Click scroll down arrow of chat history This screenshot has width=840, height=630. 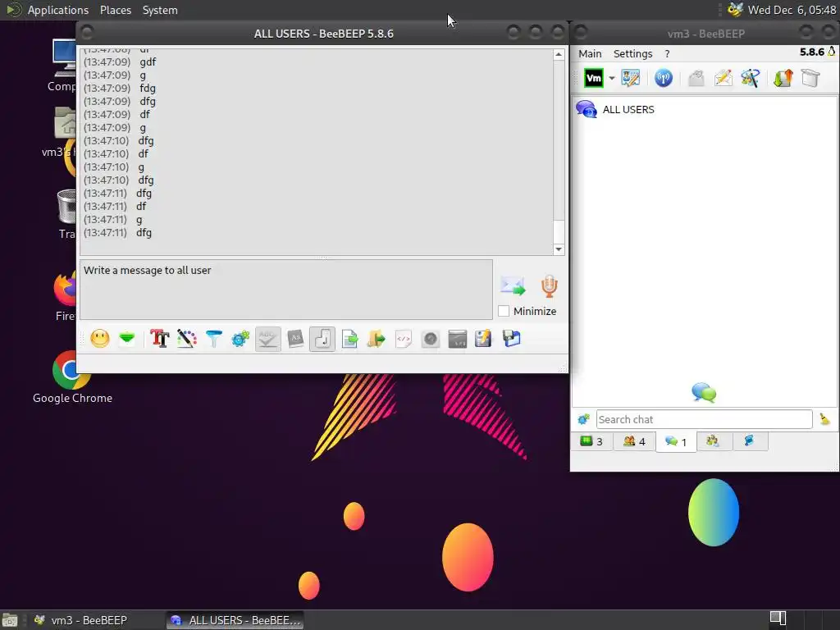coord(559,249)
